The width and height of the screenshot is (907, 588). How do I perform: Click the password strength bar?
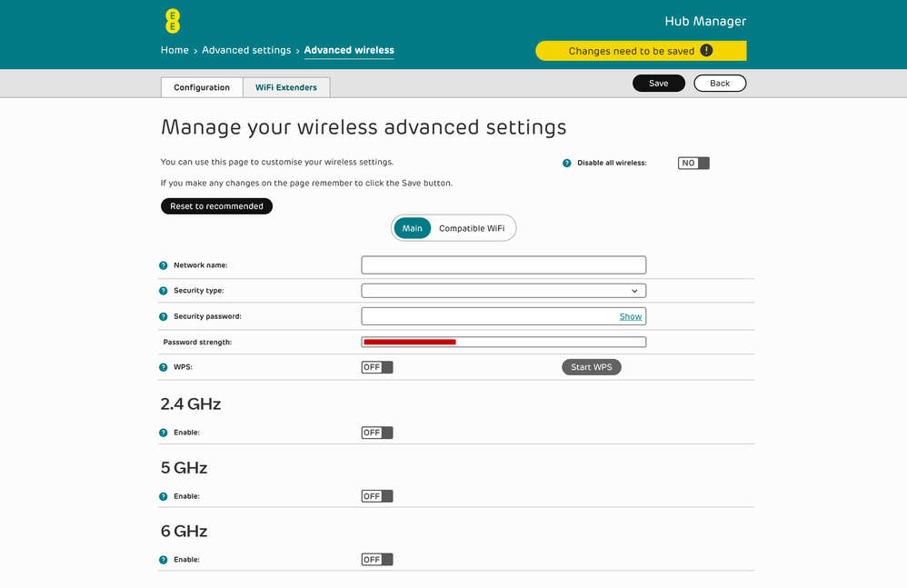point(503,343)
